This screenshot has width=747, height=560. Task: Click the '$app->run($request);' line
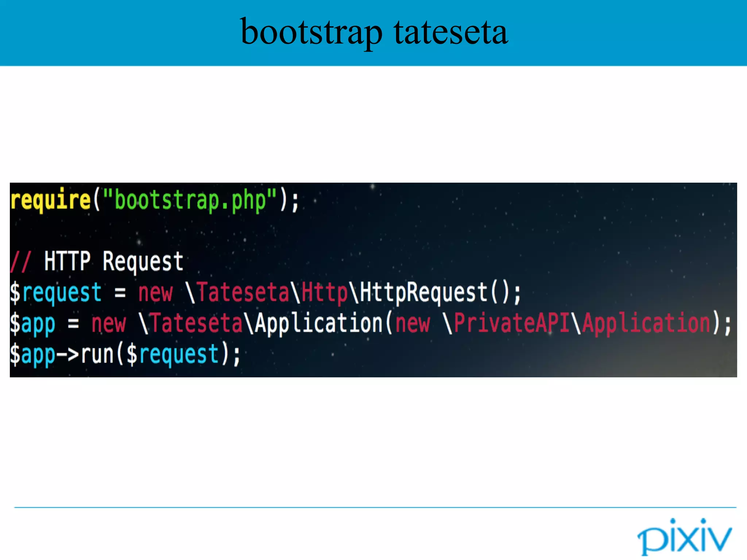click(125, 354)
